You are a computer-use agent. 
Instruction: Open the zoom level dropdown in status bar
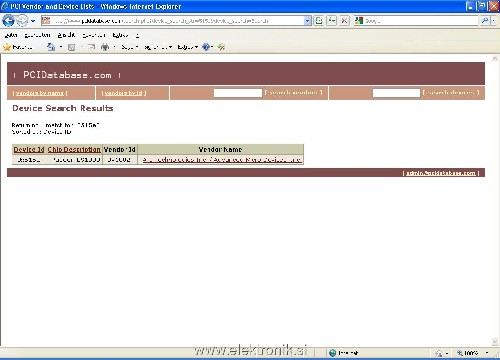487,353
